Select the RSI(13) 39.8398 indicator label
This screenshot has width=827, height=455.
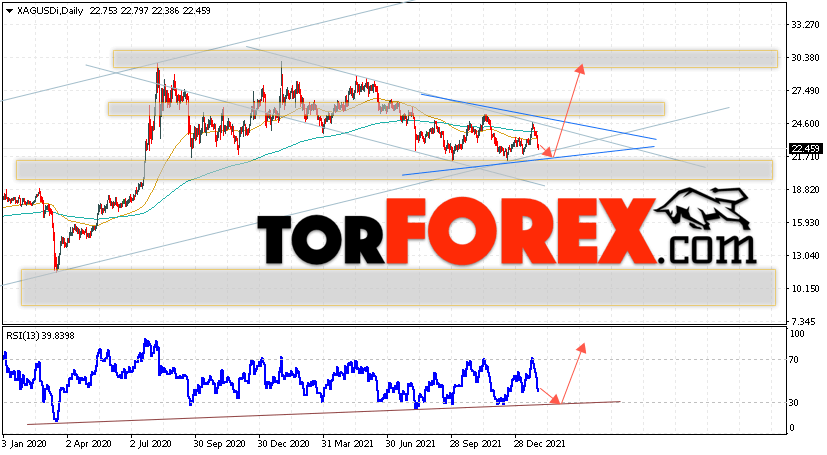click(x=40, y=335)
